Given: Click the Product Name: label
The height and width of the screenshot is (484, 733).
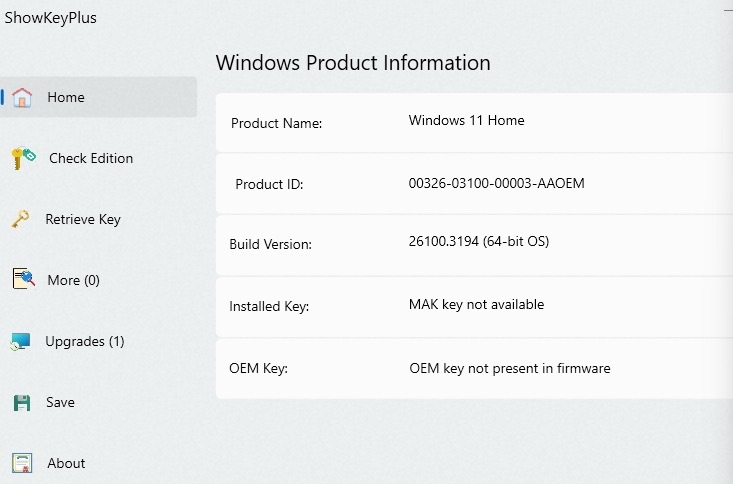Looking at the screenshot, I should [x=277, y=123].
